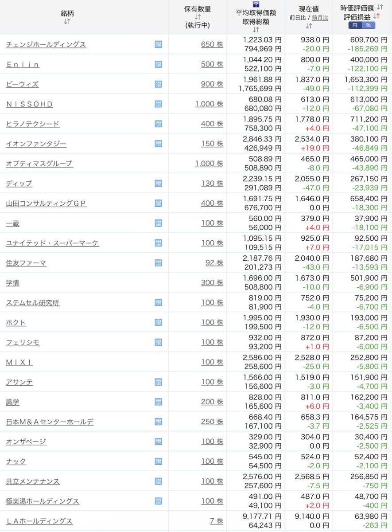Click the 7 株 quantity for ＬＡホールディングス
Image resolution: width=392 pixels, height=532 pixels.
(x=217, y=521)
